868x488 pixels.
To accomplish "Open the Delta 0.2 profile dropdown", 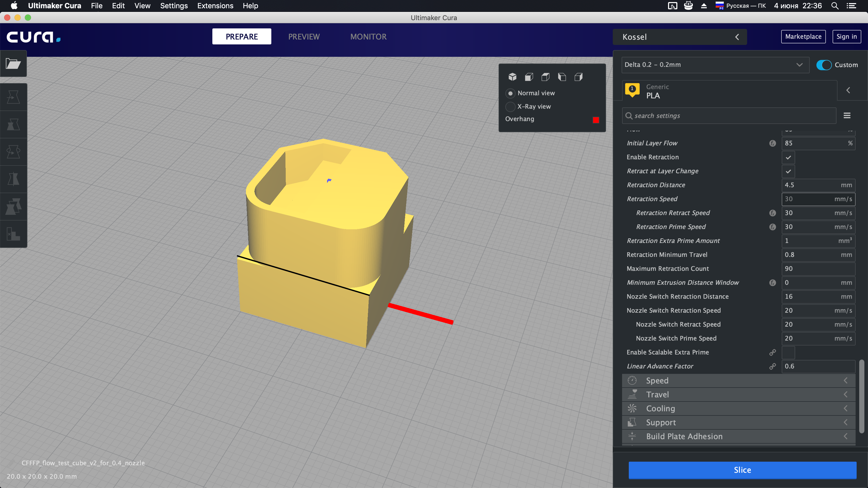I will coord(714,65).
